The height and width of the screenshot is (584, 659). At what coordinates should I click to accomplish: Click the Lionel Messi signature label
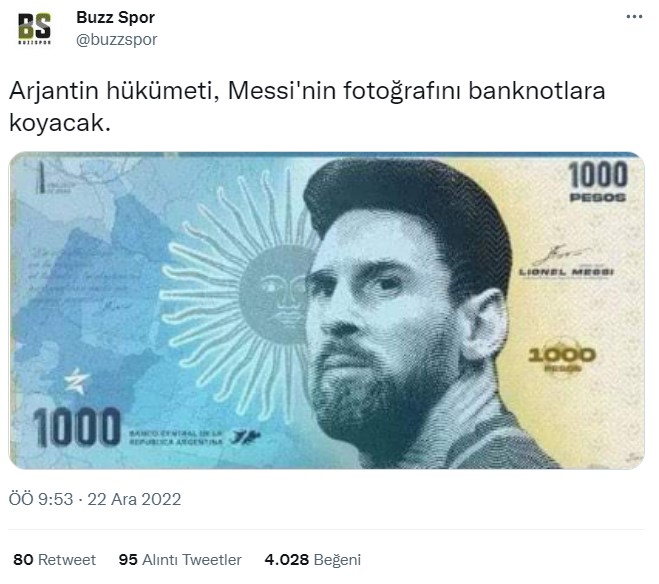tap(566, 272)
